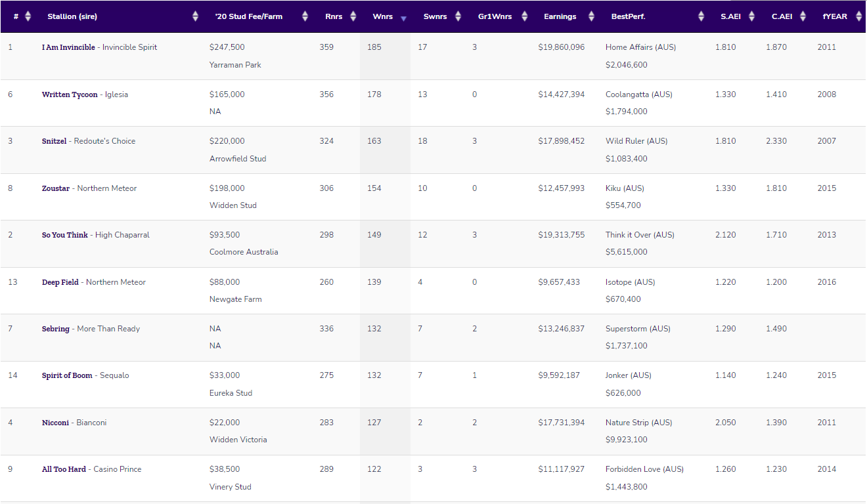The image size is (867, 504).
Task: Open the I Am Invincible stallion link
Action: point(68,47)
